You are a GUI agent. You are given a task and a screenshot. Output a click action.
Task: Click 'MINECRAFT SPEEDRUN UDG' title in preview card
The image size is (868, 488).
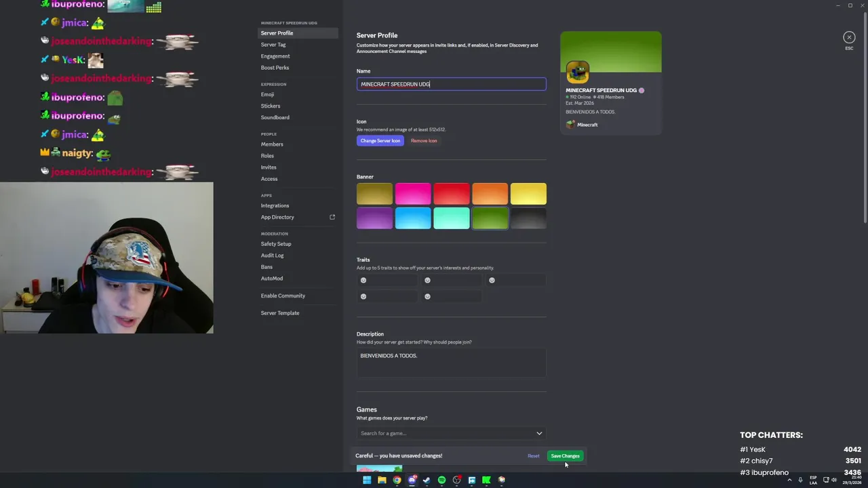[601, 90]
